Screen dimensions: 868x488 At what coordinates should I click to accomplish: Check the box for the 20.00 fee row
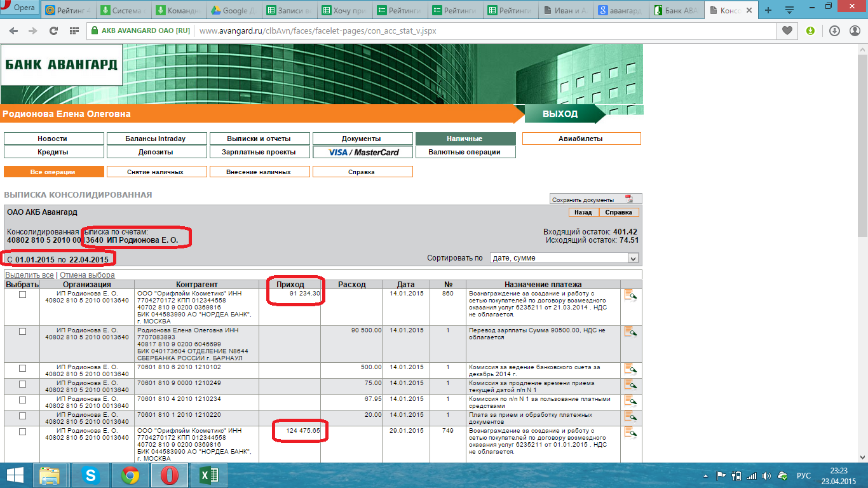22,416
